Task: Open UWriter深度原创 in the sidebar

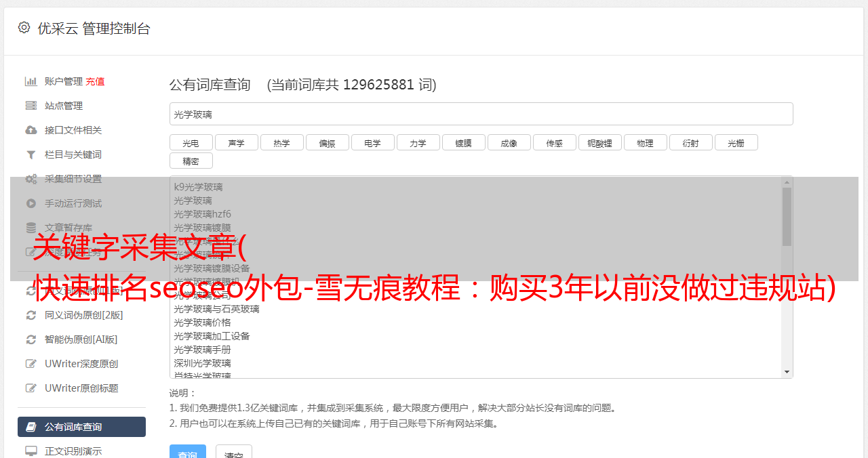Action: click(81, 364)
